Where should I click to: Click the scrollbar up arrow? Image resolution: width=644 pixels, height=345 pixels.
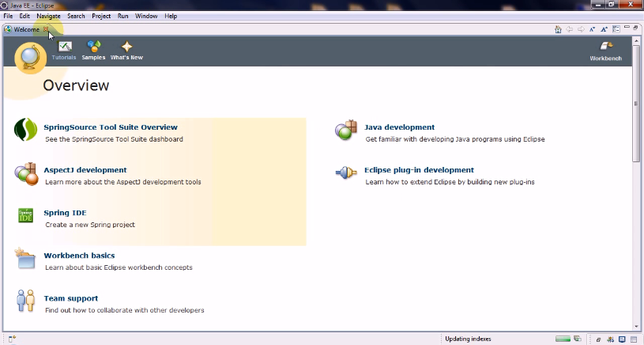pos(636,40)
